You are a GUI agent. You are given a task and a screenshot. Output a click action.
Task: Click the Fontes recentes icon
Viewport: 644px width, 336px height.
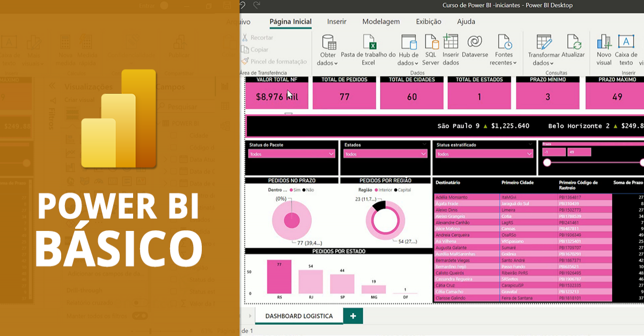click(x=504, y=42)
